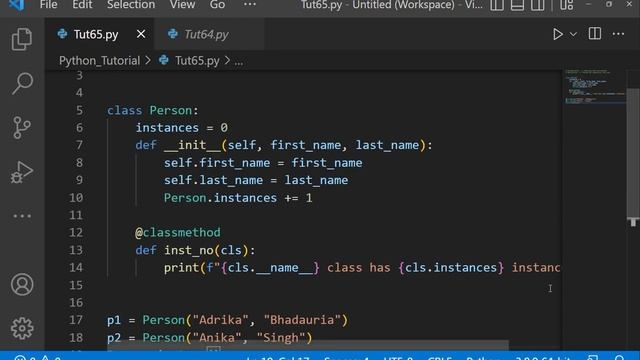This screenshot has height=360, width=640.
Task: Click line number 17 in the gutter
Action: [76, 320]
